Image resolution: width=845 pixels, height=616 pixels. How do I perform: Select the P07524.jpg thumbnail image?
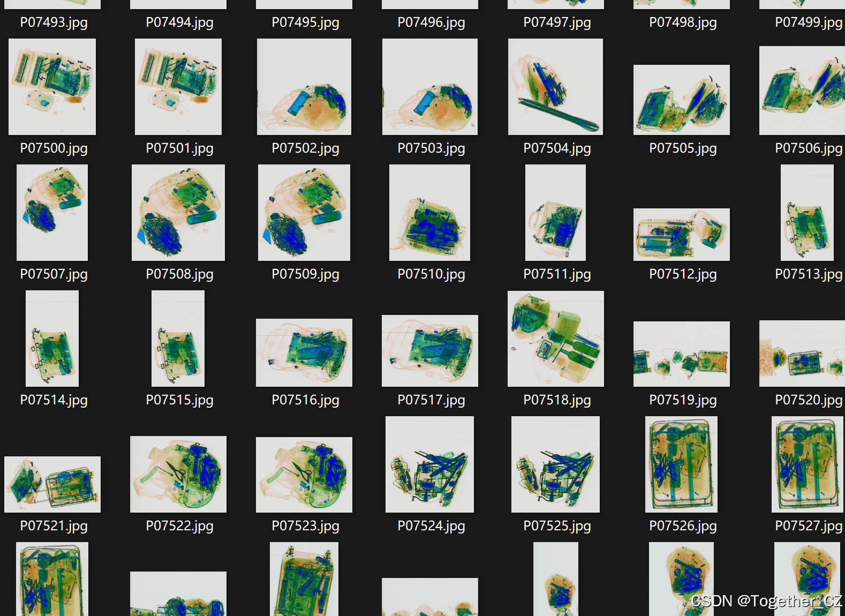coord(429,464)
